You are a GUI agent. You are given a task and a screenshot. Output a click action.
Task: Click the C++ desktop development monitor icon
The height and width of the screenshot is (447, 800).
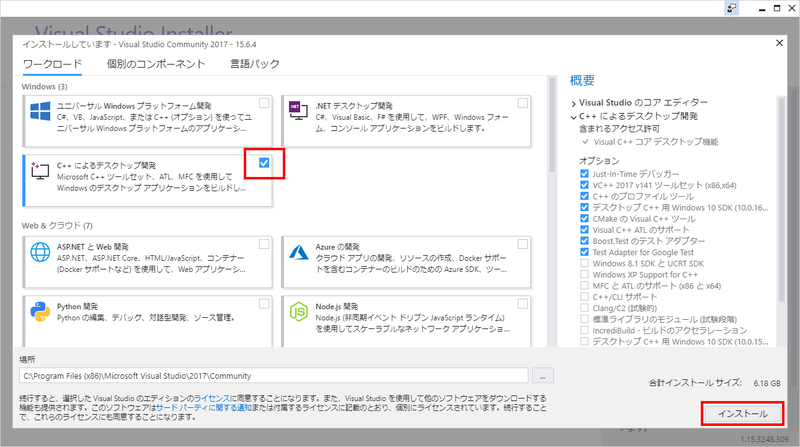[40, 170]
